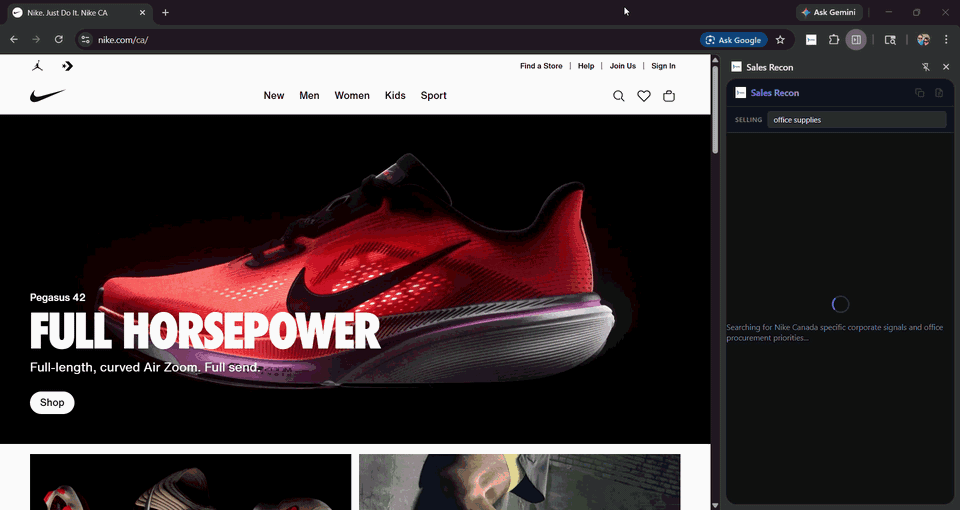Click the 'Full-length, curved Air Zoom' tagline
The image size is (960, 510).
point(145,367)
